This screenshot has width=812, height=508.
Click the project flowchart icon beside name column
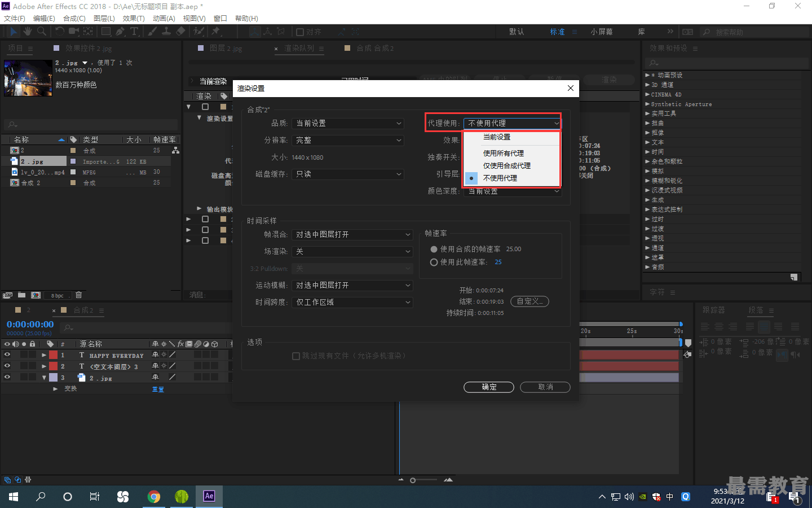pyautogui.click(x=176, y=150)
